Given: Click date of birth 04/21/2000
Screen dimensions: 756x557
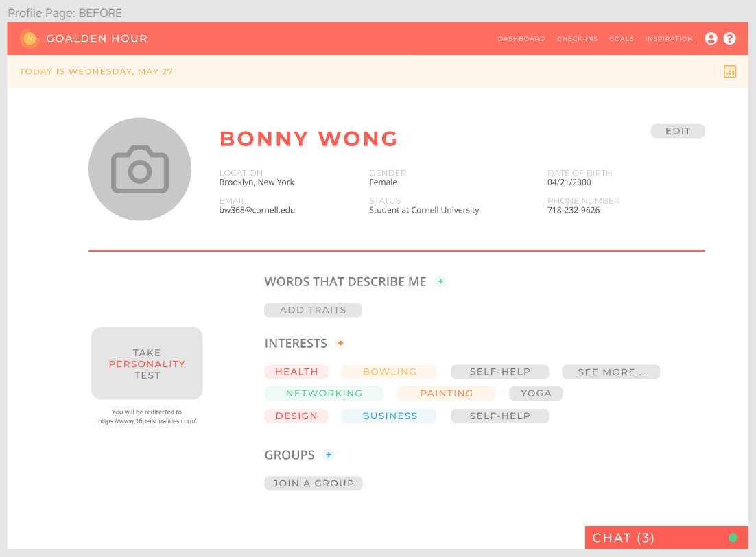Looking at the screenshot, I should [x=569, y=182].
